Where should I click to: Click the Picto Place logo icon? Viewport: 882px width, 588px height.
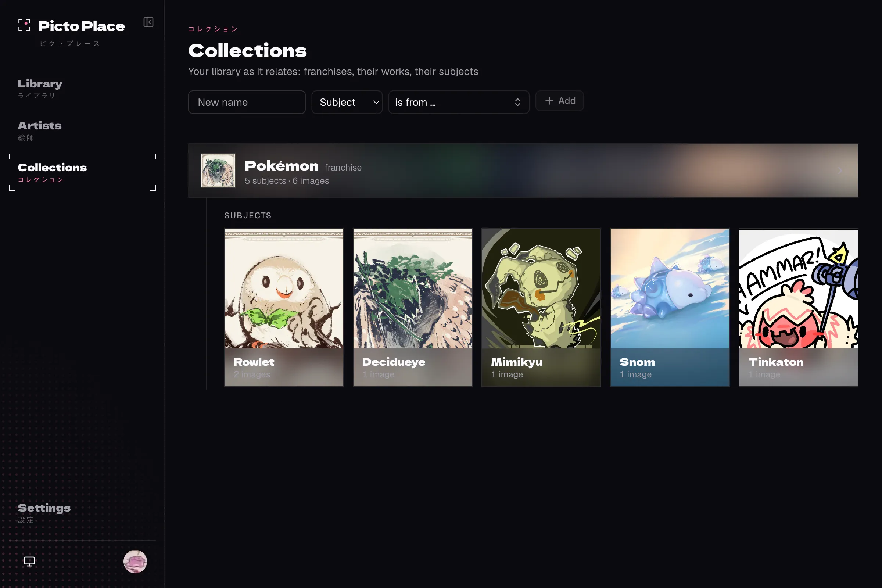pyautogui.click(x=24, y=25)
